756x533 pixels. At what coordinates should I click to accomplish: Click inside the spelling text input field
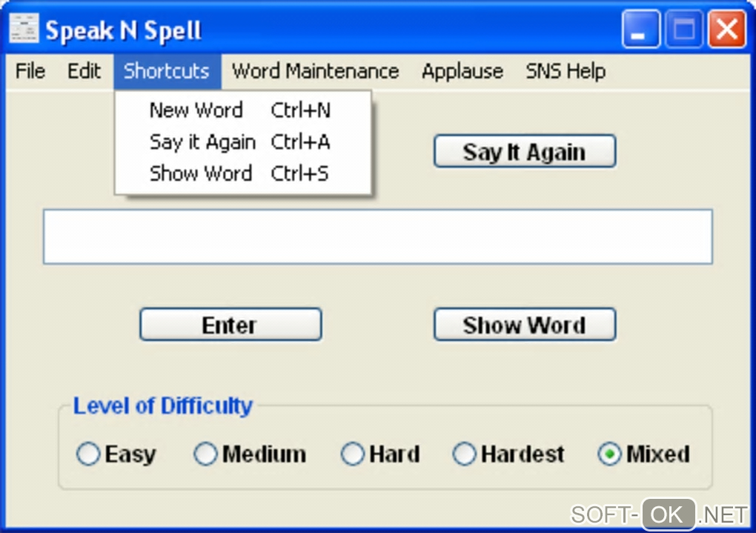[377, 236]
